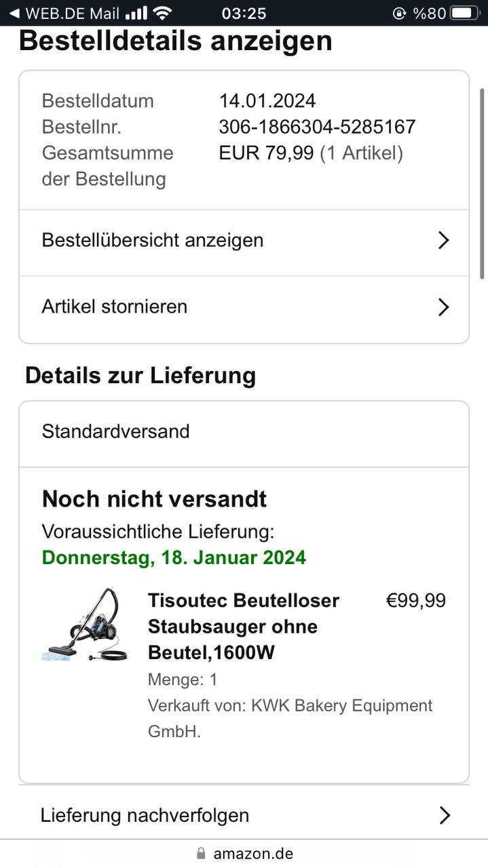Tap the chevron next to Bestellübersicht anzeigen
The height and width of the screenshot is (868, 488).
point(443,240)
